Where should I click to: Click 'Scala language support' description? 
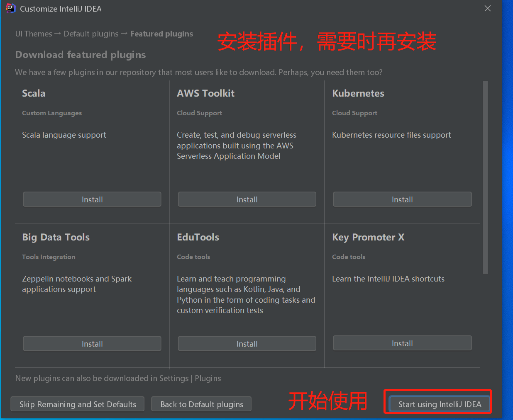point(64,135)
